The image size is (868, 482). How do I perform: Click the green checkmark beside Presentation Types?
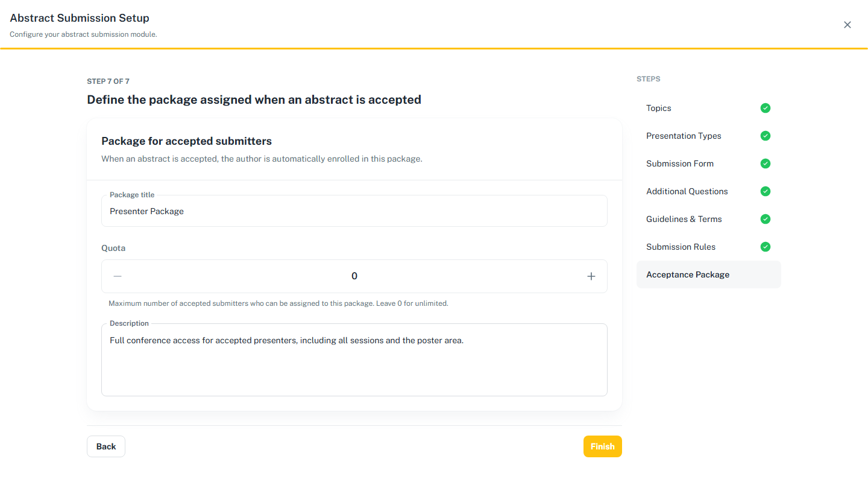tap(766, 136)
